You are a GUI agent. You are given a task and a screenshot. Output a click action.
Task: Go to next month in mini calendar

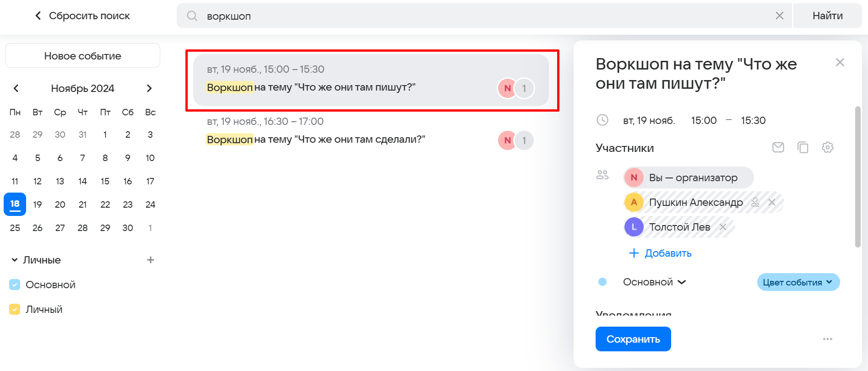coord(149,88)
